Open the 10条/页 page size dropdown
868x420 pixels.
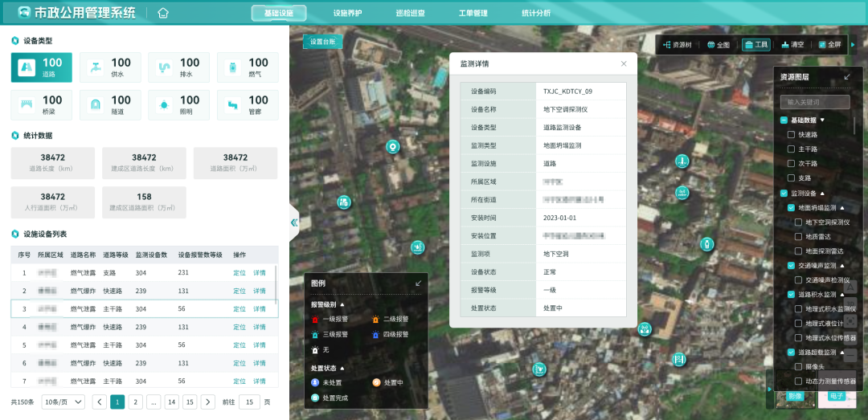tap(63, 402)
